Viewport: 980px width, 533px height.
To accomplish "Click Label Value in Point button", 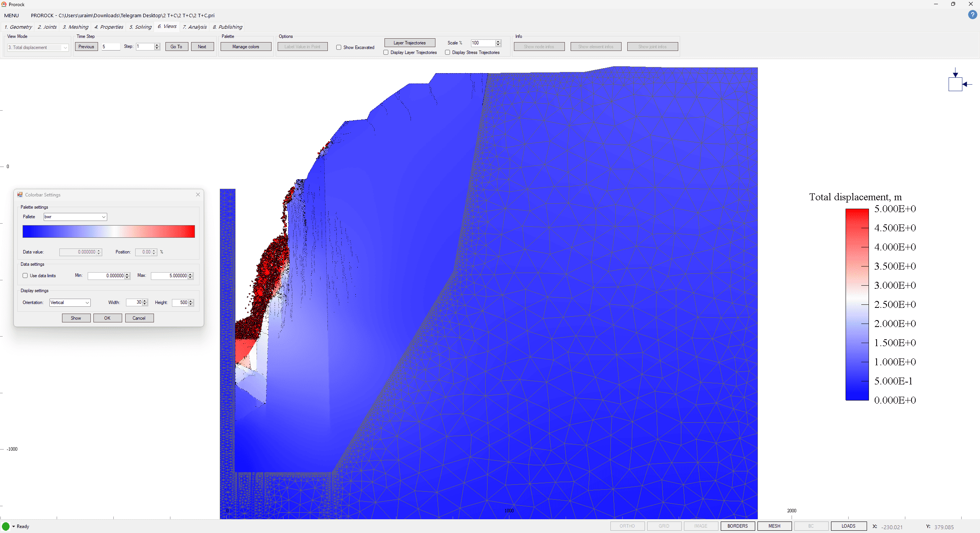I will click(x=303, y=47).
